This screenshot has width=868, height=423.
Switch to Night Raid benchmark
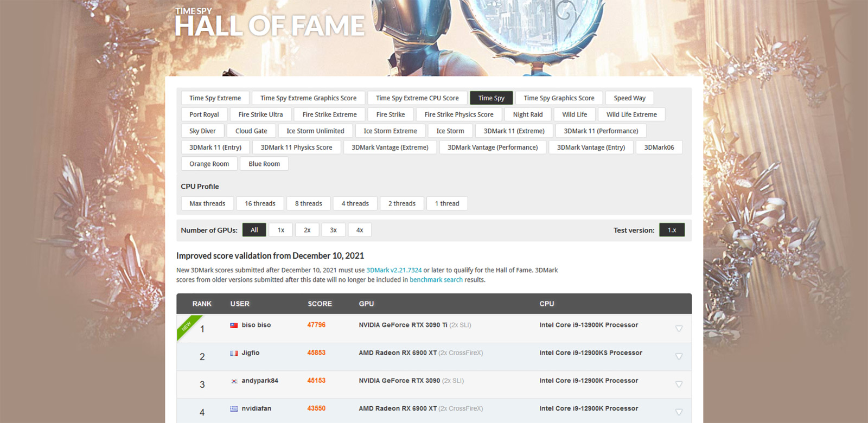(528, 114)
